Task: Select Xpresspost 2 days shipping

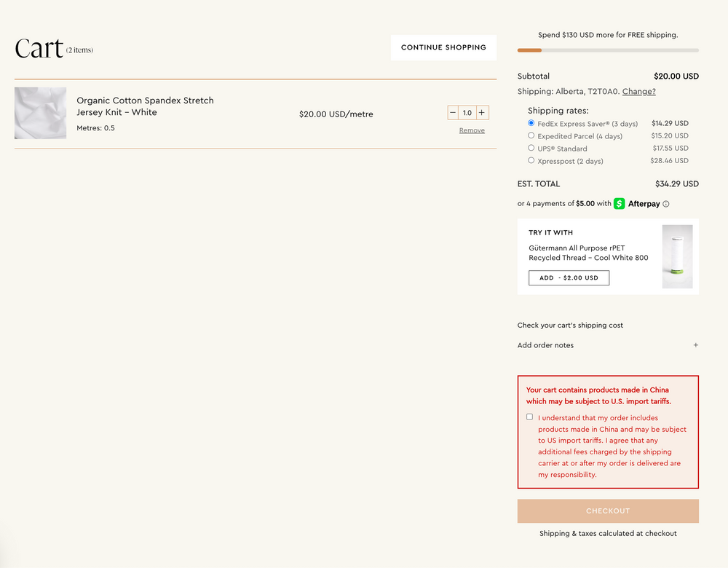Action: coord(531,160)
